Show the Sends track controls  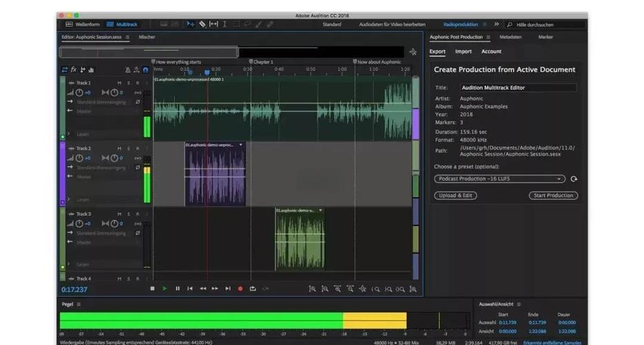pos(83,70)
